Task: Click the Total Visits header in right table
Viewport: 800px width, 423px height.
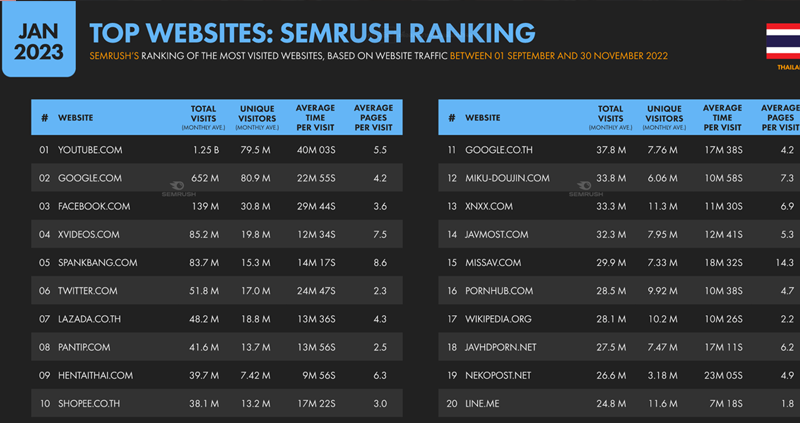Action: pos(611,117)
